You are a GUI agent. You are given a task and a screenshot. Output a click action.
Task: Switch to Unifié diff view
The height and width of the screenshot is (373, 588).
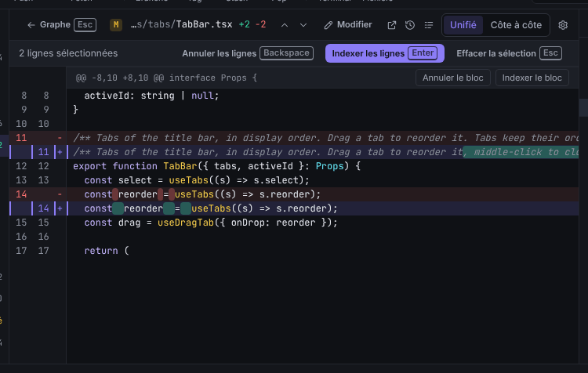[463, 25]
